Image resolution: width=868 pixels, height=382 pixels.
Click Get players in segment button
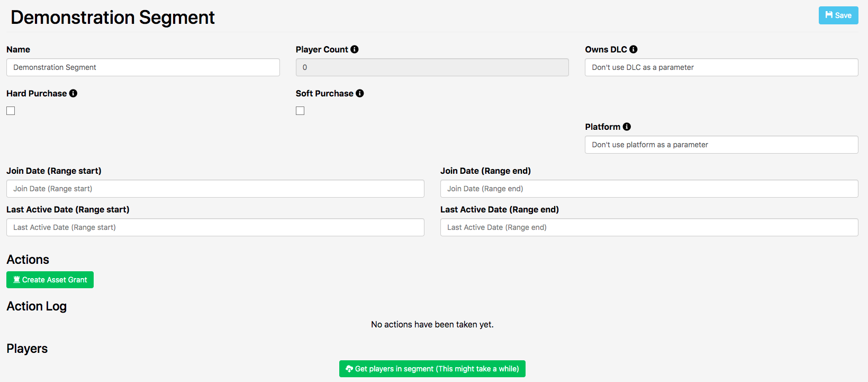click(x=432, y=369)
